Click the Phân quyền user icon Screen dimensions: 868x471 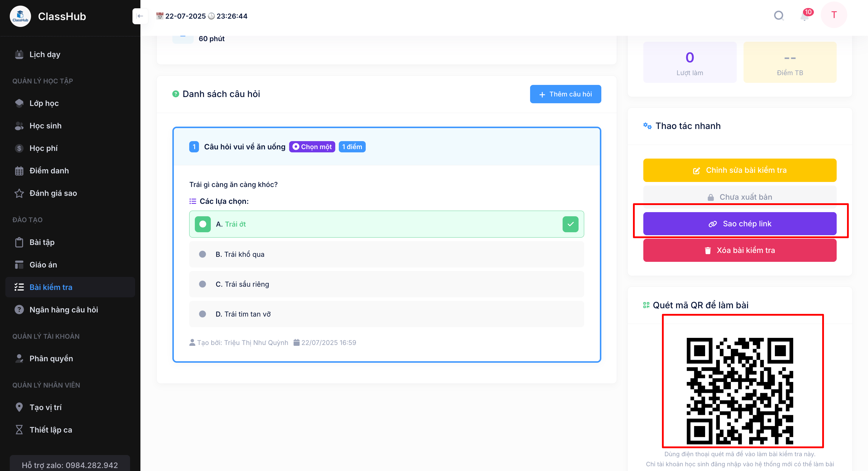point(19,359)
